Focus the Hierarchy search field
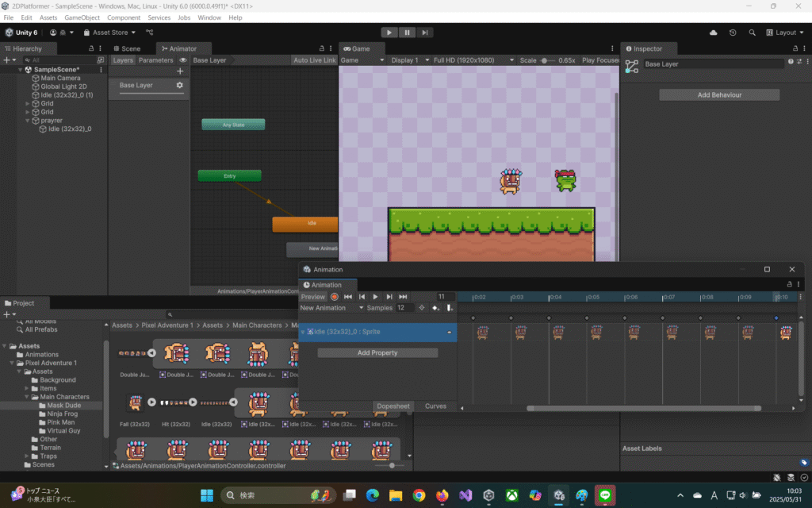The height and width of the screenshot is (508, 812). tap(62, 60)
